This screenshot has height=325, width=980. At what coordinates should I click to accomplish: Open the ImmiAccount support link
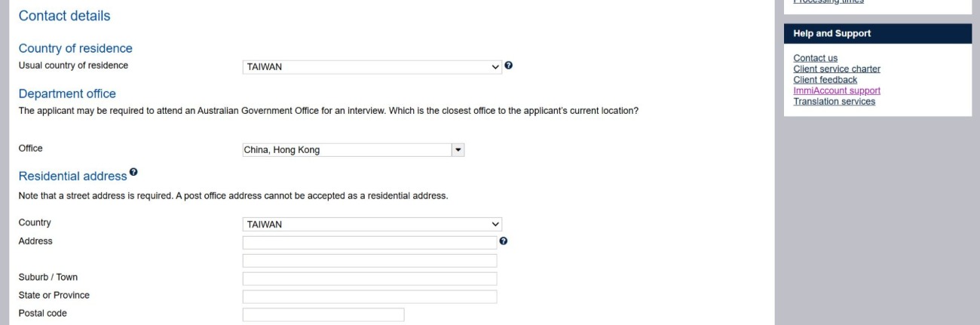click(837, 90)
